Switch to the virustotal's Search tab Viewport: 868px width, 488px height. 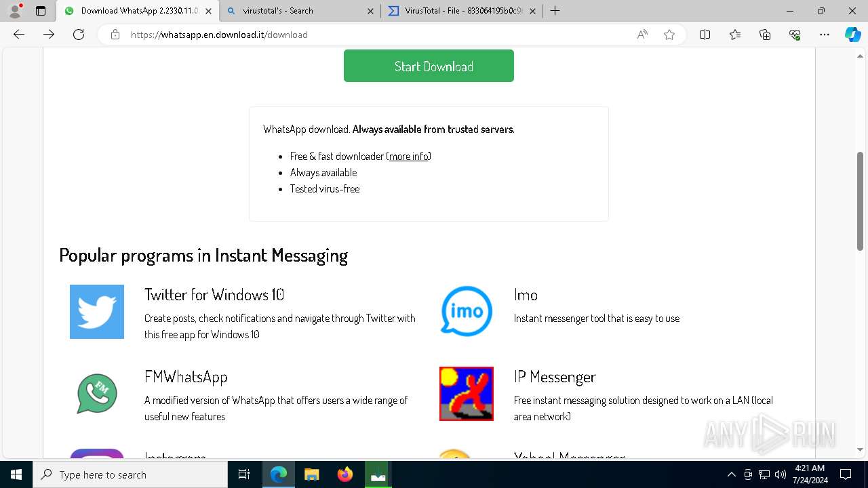pyautogui.click(x=300, y=11)
